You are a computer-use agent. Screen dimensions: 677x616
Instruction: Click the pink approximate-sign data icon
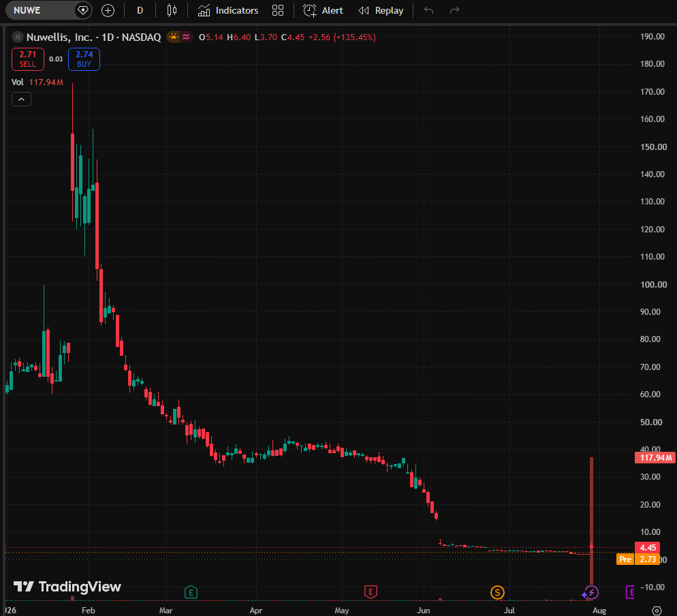point(186,37)
